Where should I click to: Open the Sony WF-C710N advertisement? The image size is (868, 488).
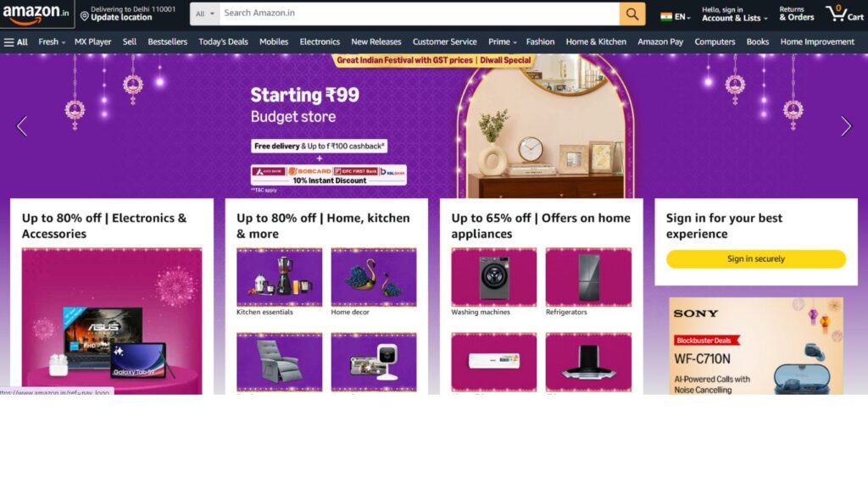(755, 346)
